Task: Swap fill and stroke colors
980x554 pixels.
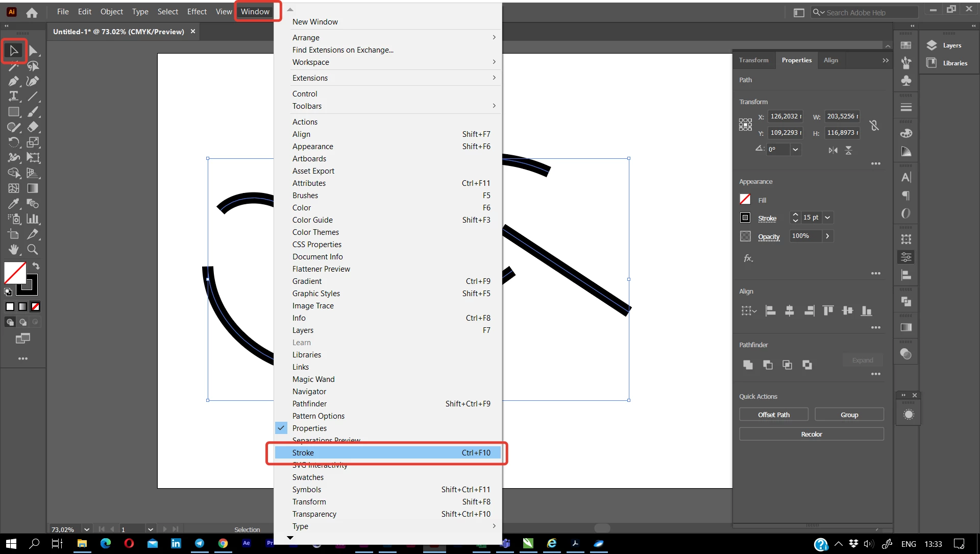Action: 36,266
